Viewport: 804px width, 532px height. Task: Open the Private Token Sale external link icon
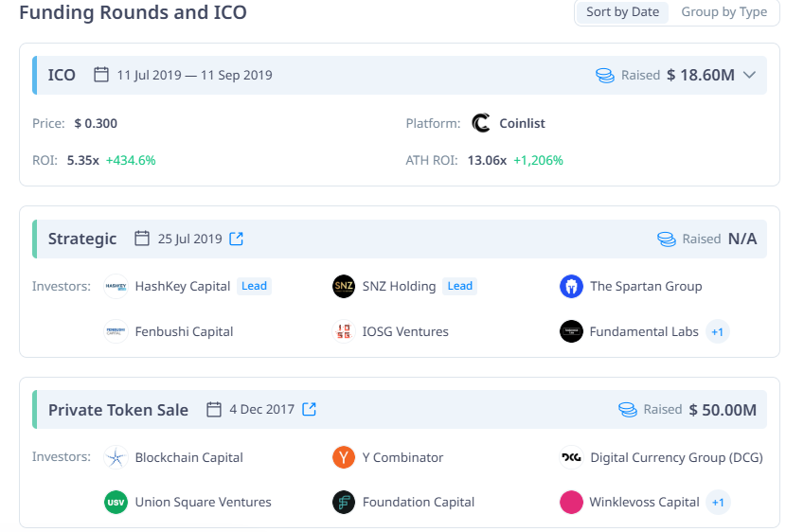pyautogui.click(x=309, y=410)
